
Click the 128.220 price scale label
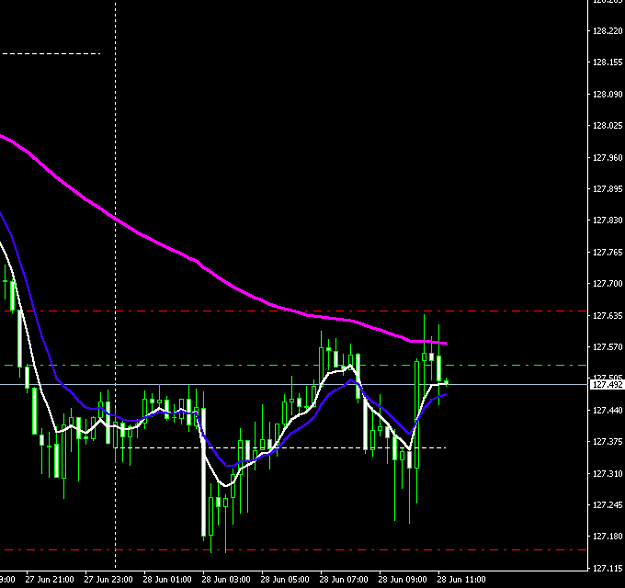pyautogui.click(x=607, y=31)
